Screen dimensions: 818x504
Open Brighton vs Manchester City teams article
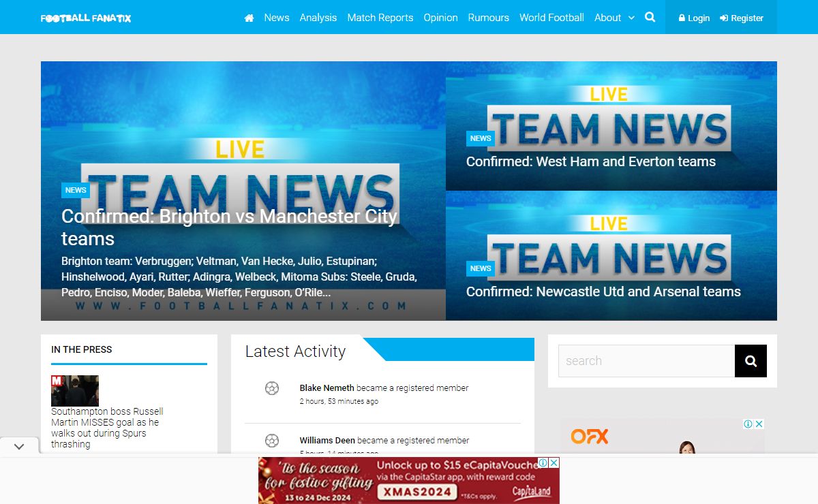pyautogui.click(x=230, y=227)
